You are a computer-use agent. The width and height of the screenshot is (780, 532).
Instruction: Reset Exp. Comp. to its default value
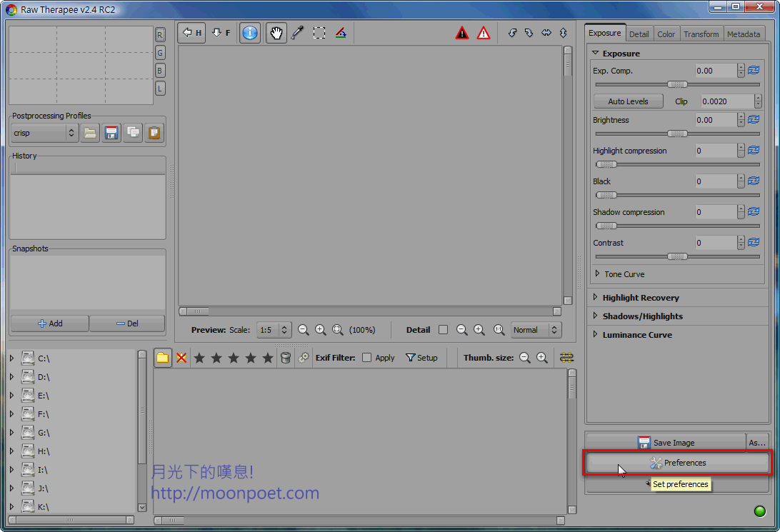point(754,71)
